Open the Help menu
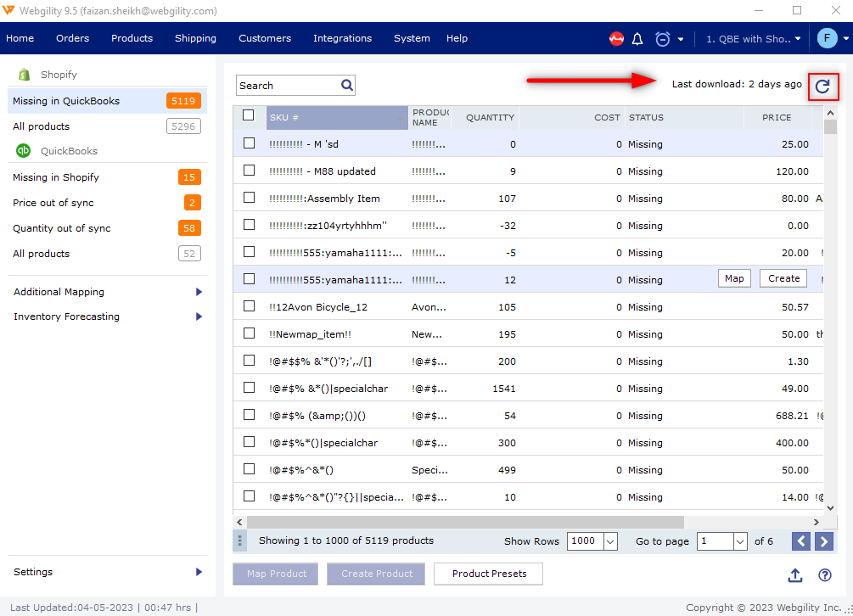Image resolution: width=853 pixels, height=616 pixels. point(457,38)
